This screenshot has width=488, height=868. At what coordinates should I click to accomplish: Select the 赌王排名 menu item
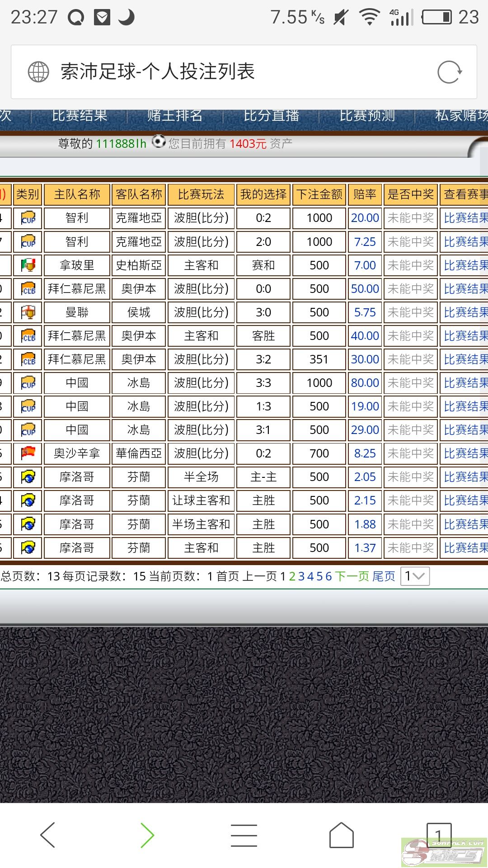pos(175,116)
